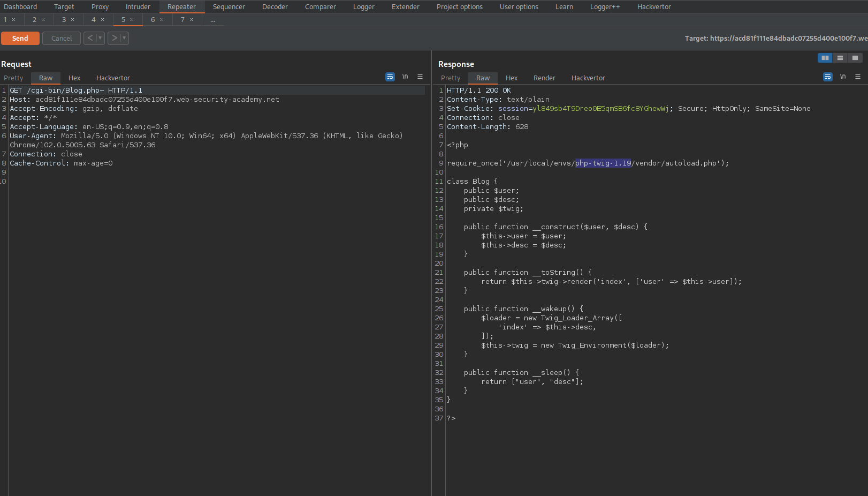Screen dimensions: 868x496
Task: Close Repeater tab 3
Action: [x=73, y=20]
